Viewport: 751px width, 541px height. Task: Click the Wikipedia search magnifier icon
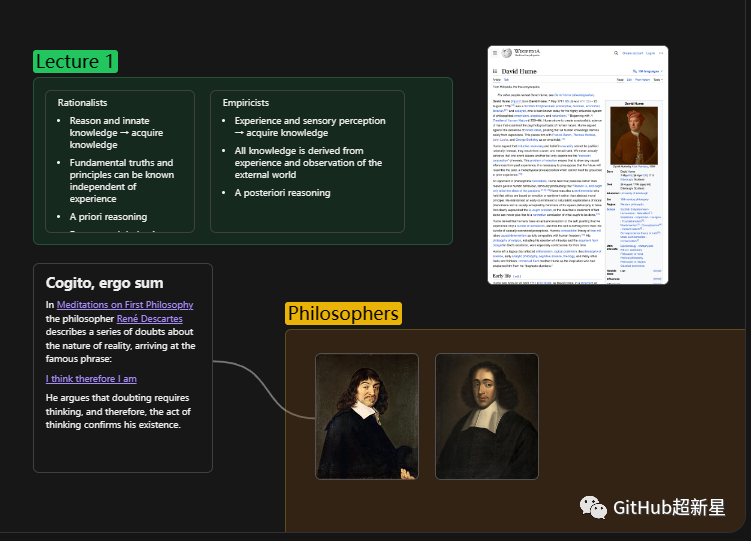click(616, 53)
